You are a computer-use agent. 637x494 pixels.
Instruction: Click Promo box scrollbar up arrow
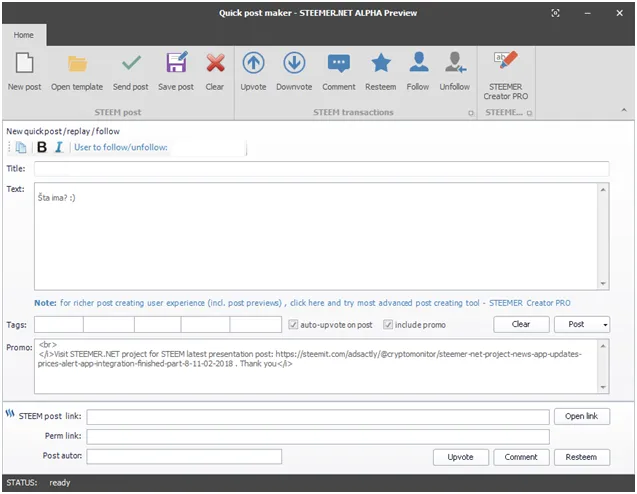click(603, 346)
